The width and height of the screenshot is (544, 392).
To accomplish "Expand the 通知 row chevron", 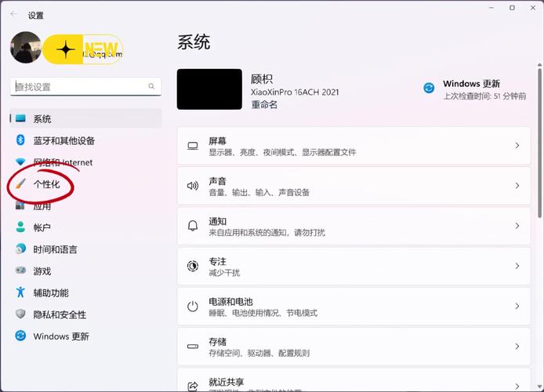I will point(517,226).
